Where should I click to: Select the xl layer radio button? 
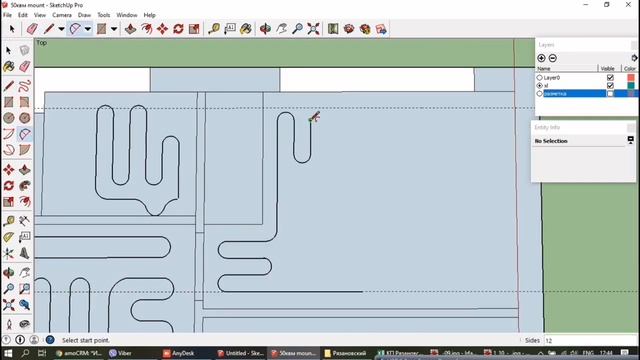[x=540, y=86]
